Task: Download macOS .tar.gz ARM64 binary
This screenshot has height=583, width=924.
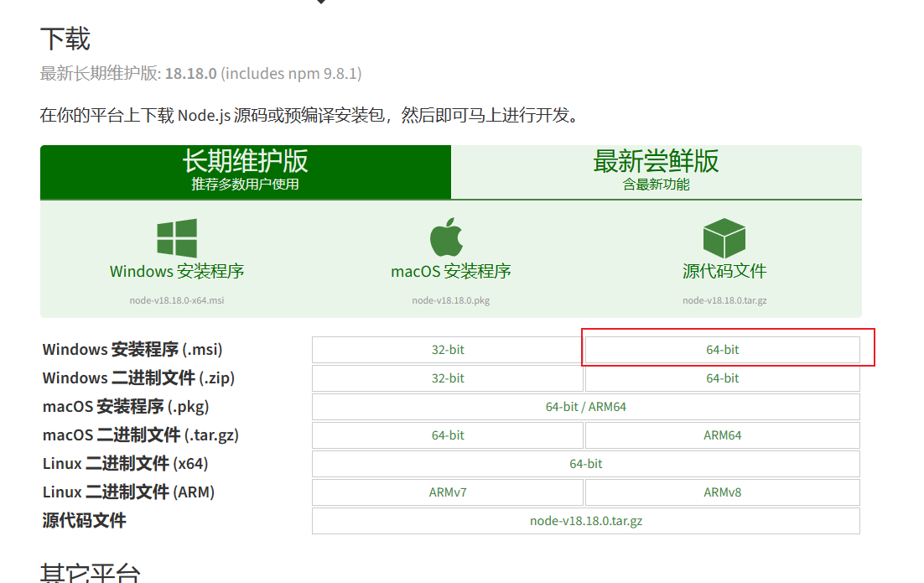Action: click(722, 435)
